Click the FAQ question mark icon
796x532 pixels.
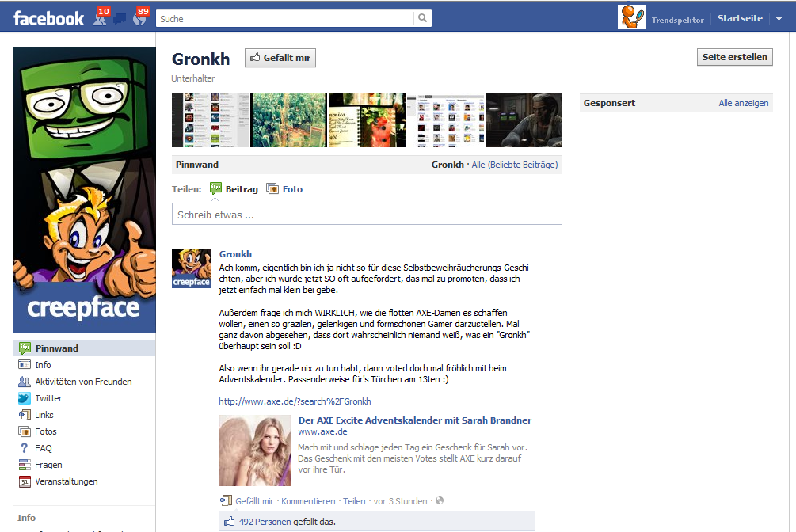tap(25, 448)
